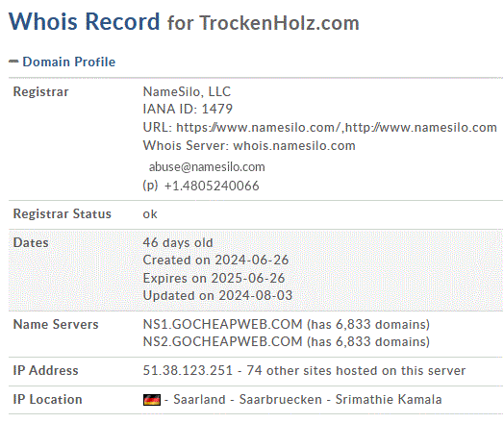Click the Updated on 2024-08-03 date

coord(217,295)
